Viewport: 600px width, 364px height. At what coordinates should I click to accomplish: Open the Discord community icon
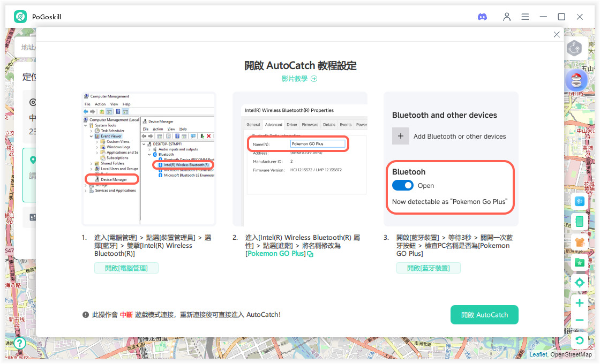(x=482, y=17)
